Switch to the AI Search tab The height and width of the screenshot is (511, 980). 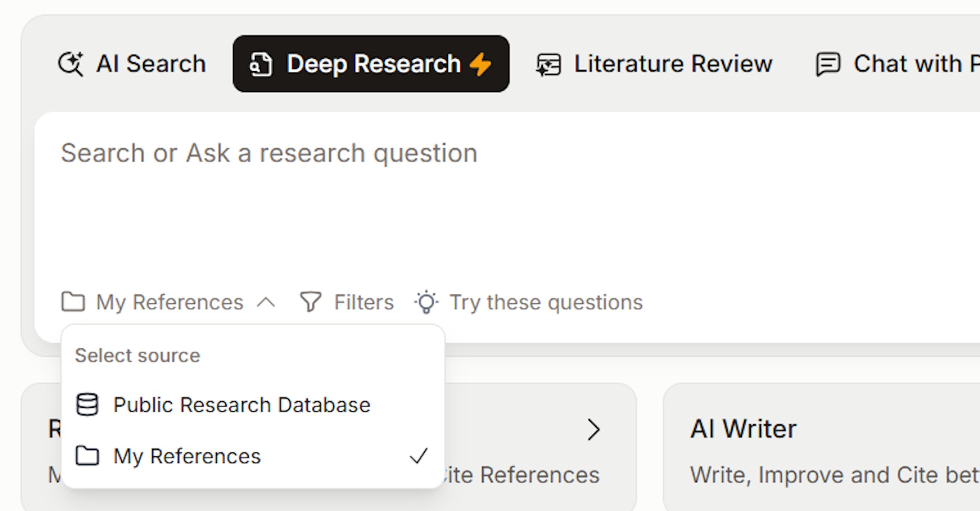point(151,64)
